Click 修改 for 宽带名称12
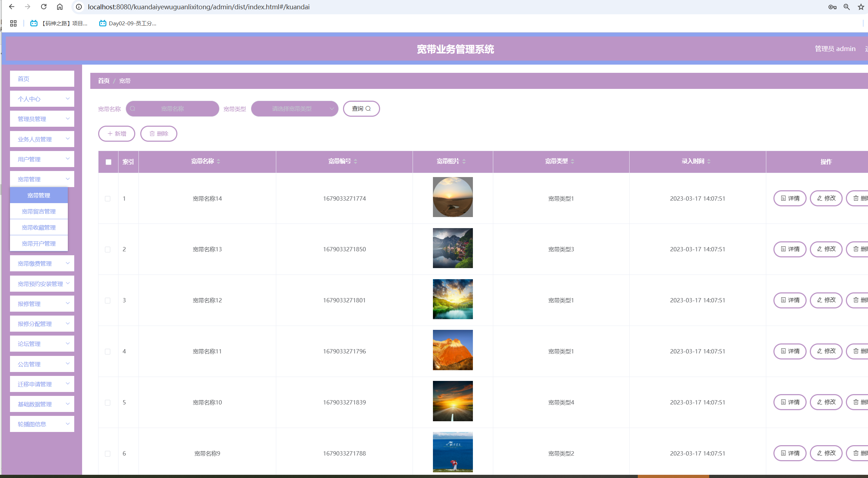 pos(826,300)
